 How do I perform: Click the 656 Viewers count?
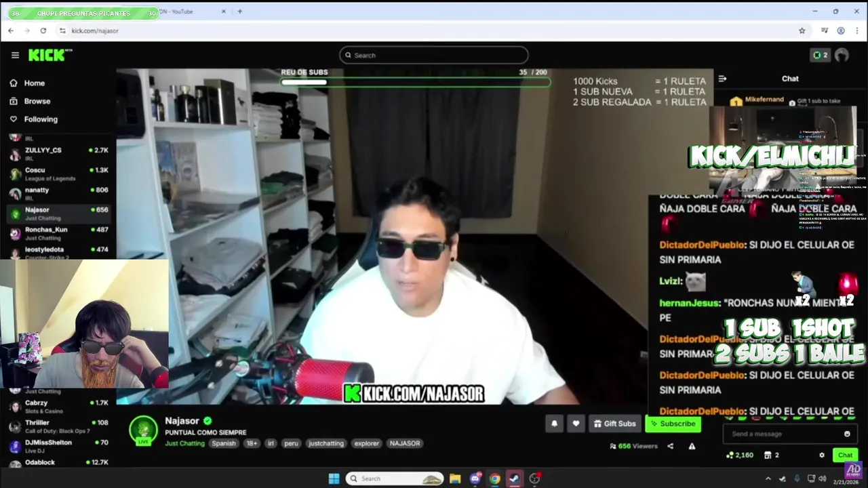(634, 446)
